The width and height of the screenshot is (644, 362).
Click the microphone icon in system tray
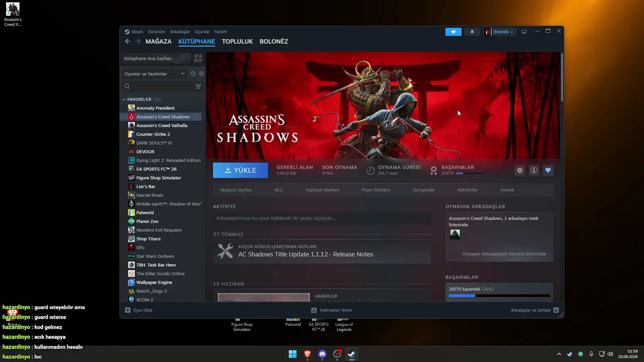(591, 354)
